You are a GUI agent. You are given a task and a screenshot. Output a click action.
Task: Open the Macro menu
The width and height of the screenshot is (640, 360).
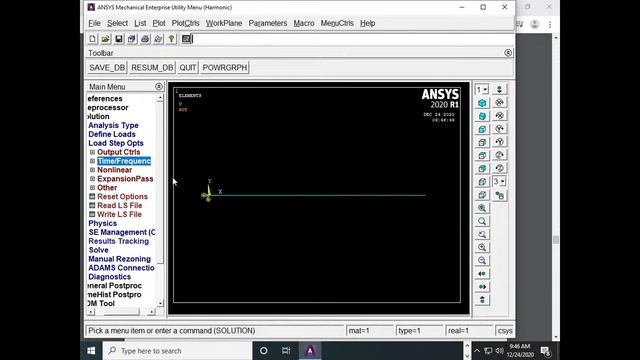[x=304, y=23]
